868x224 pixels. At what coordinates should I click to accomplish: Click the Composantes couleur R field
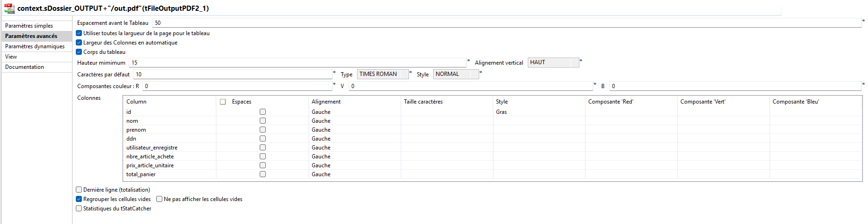pos(237,86)
